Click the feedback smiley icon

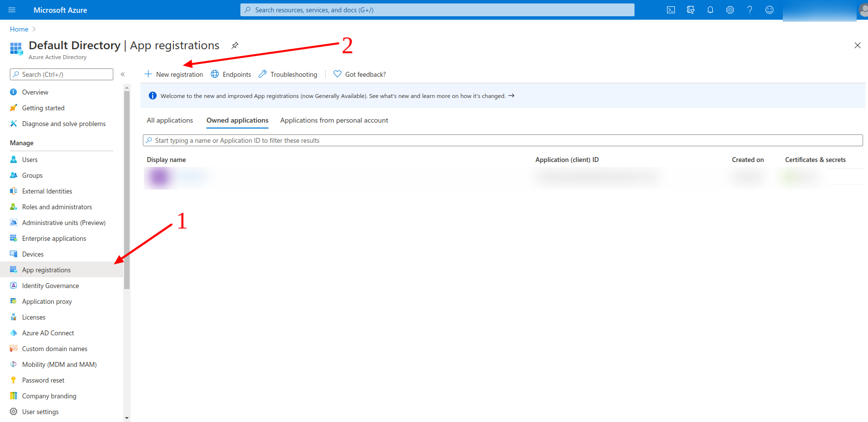tap(769, 10)
